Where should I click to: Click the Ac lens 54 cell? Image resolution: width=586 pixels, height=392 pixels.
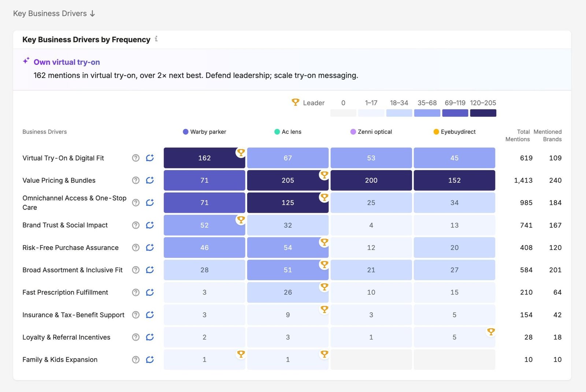pos(288,248)
